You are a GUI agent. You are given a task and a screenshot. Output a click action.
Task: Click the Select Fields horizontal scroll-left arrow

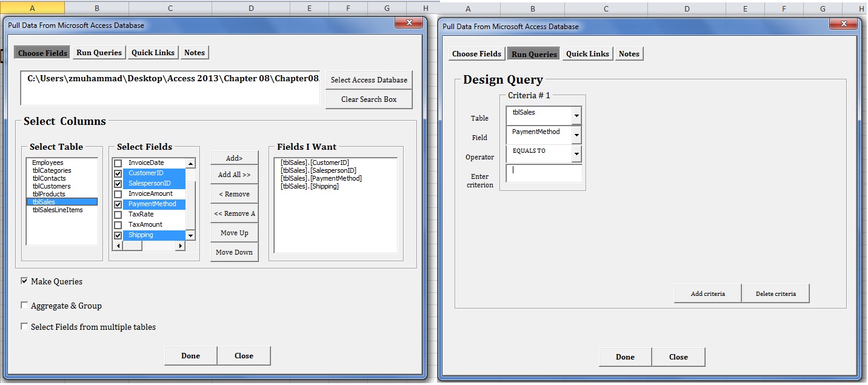click(x=118, y=246)
